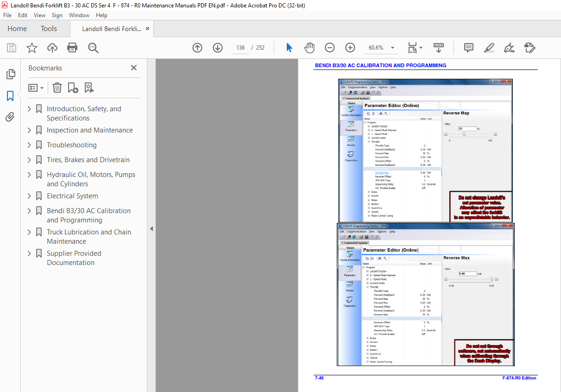Zoom out with minus icon
This screenshot has height=392, width=561.
tap(329, 48)
